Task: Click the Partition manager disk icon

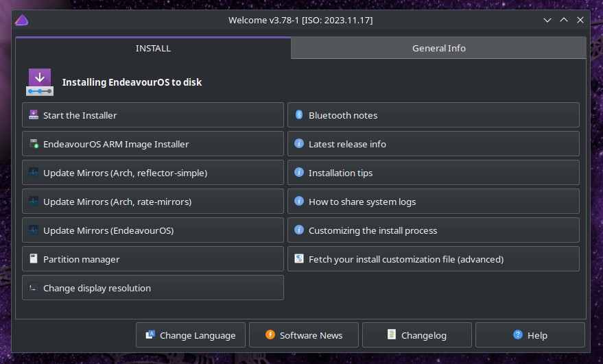Action: [34, 258]
